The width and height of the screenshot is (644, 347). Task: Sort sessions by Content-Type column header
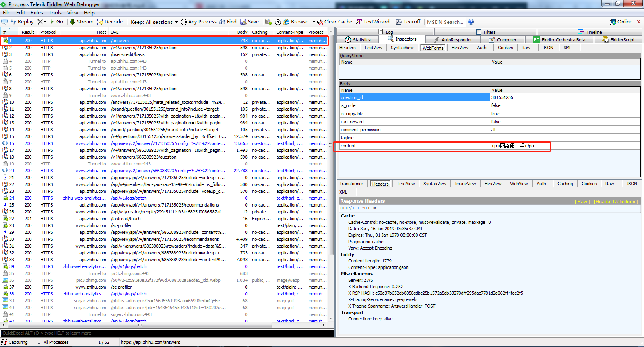(289, 32)
